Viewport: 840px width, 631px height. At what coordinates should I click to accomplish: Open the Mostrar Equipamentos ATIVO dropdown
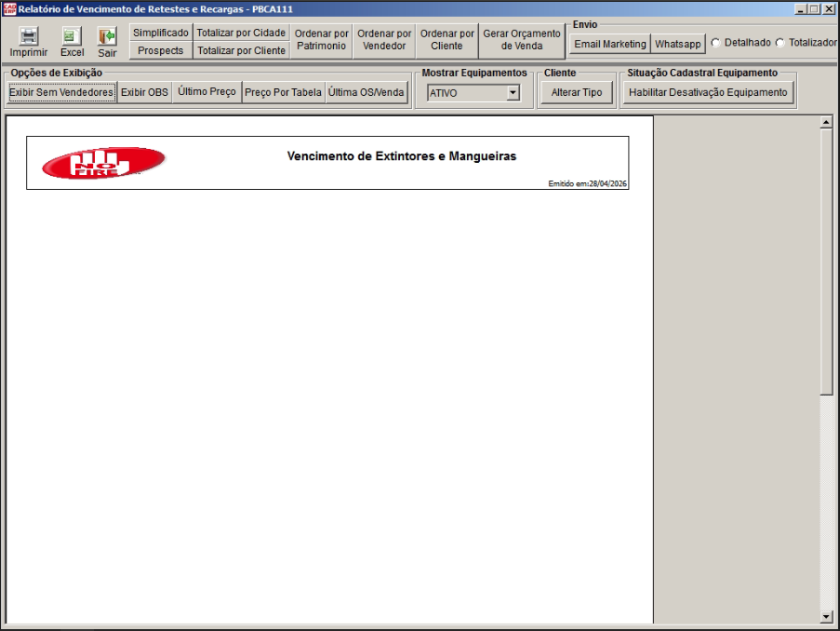pyautogui.click(x=513, y=93)
